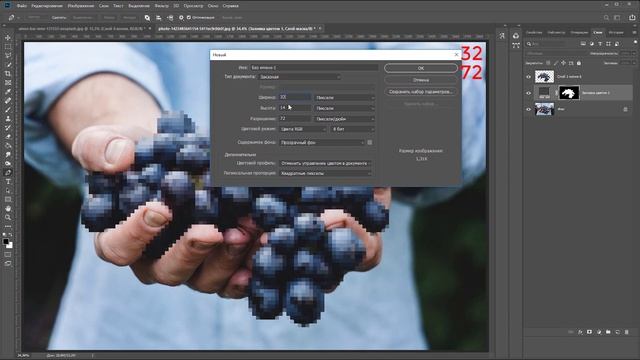The image size is (640, 360).
Task: Open the 'Квадратные пикселы' pixel aspect dropdown
Action: coord(325,173)
